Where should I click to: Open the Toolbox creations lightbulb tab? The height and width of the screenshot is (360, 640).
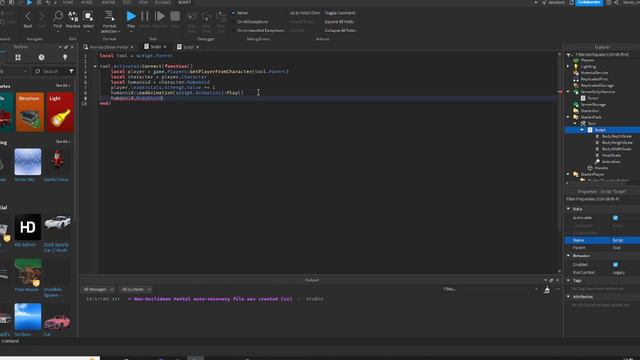(65, 58)
